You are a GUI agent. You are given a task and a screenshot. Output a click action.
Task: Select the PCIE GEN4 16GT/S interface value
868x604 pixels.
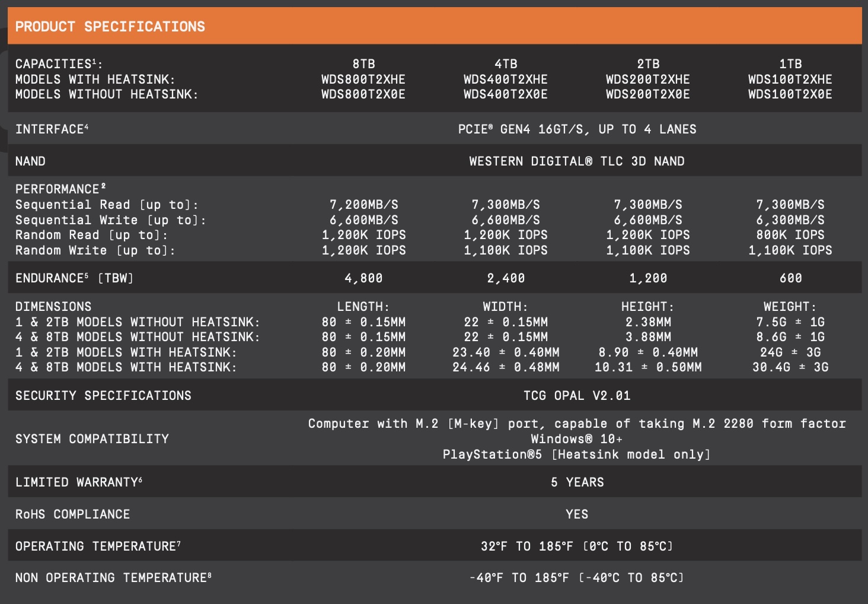[x=577, y=129]
